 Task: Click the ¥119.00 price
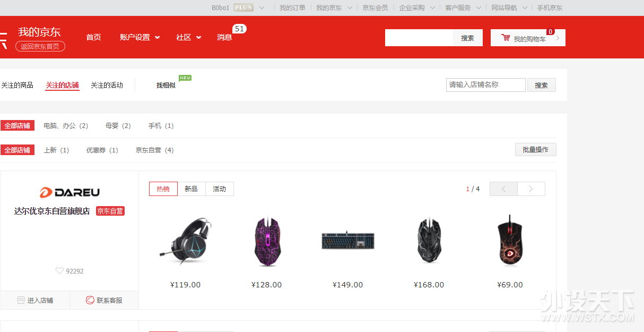tap(186, 285)
